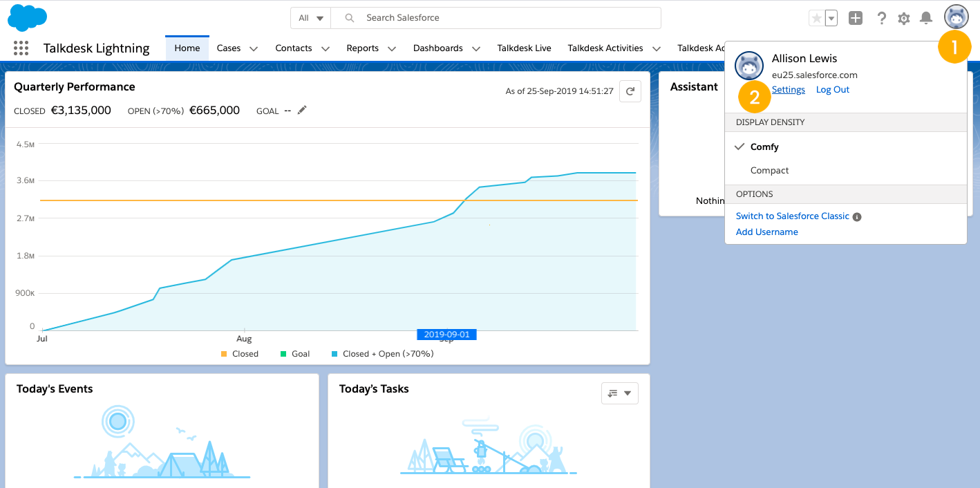The height and width of the screenshot is (488, 980).
Task: Click the eu25.salesforce.com domain text
Action: click(815, 75)
